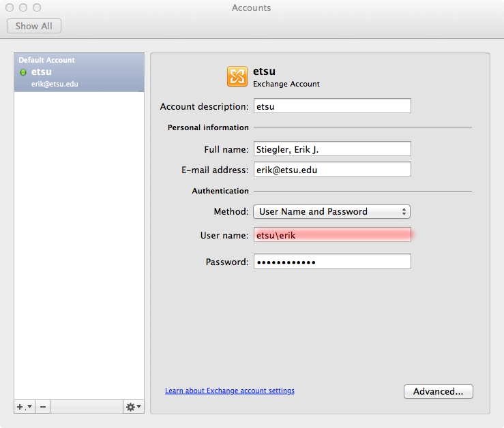Click the green status dot beside etsu
504x428 pixels.
[x=23, y=72]
